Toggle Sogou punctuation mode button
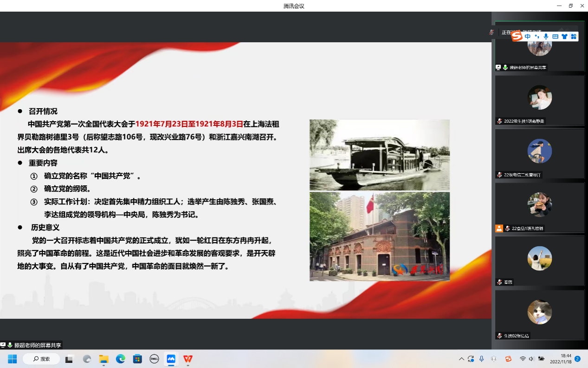588x368 pixels. coord(537,36)
